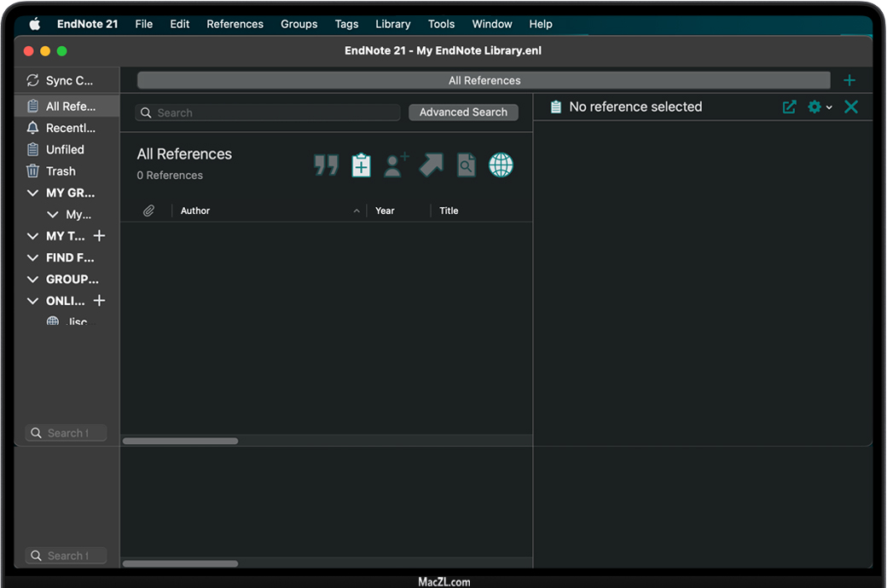
Task: Click the Share Library person-plus icon
Action: [x=396, y=165]
